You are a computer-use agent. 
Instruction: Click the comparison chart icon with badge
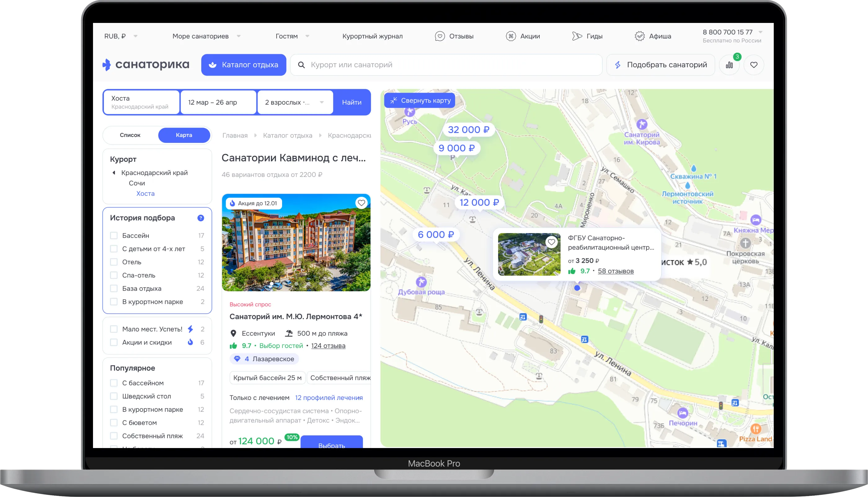pos(729,65)
